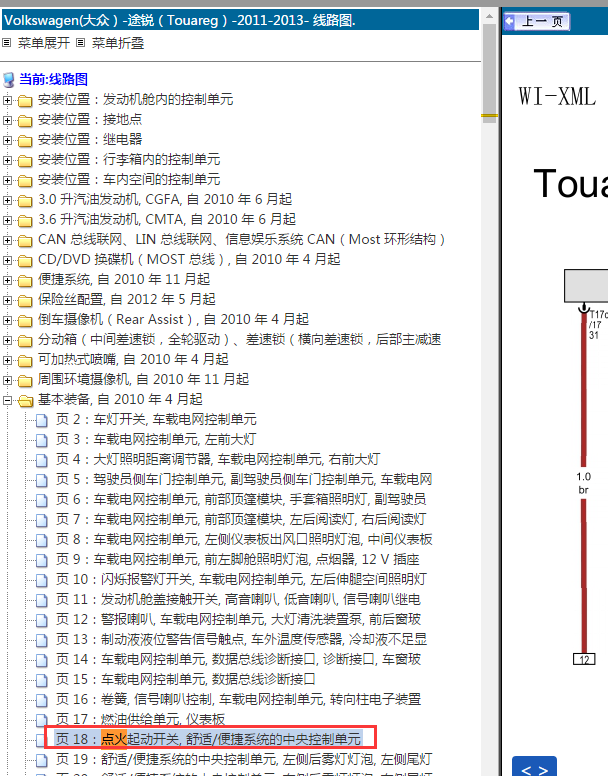Click page icon for 页 16 卷簧
608x776 pixels.
[42, 700]
